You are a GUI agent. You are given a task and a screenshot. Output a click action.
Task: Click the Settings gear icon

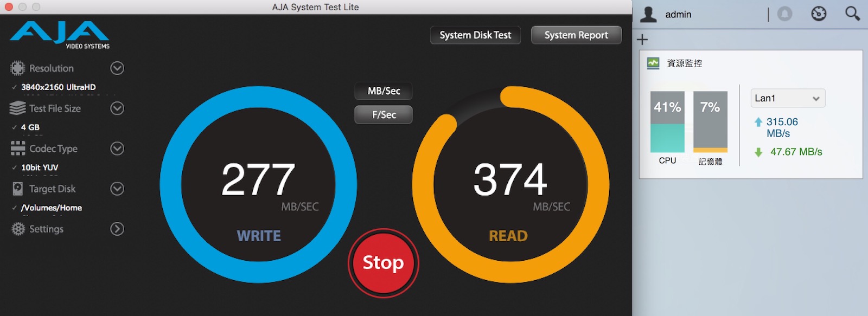18,229
